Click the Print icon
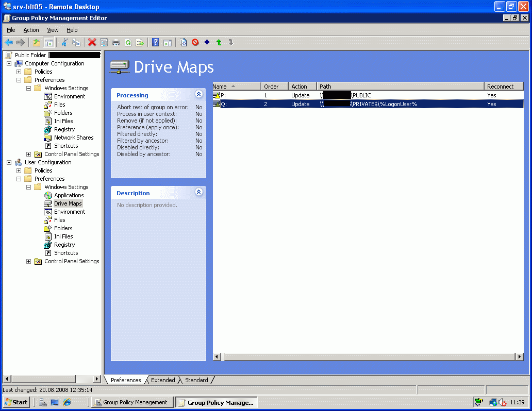This screenshot has height=411, width=532. (116, 42)
